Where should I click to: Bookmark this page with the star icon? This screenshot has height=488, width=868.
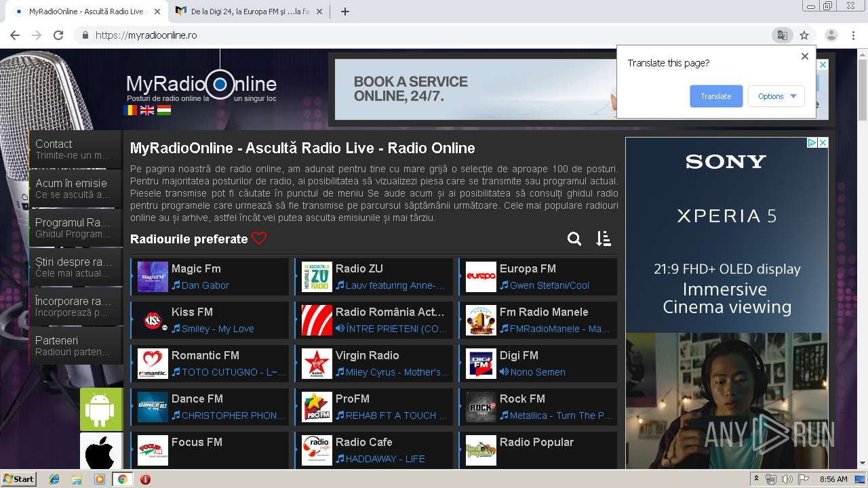click(804, 35)
